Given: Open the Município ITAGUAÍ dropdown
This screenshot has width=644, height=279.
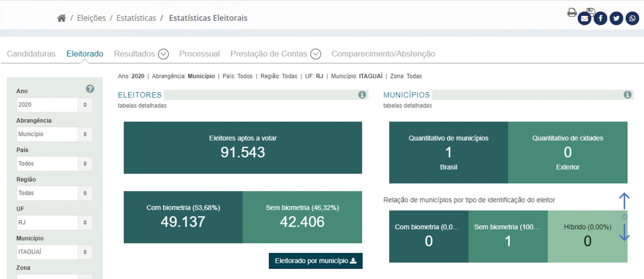Looking at the screenshot, I should click(54, 252).
